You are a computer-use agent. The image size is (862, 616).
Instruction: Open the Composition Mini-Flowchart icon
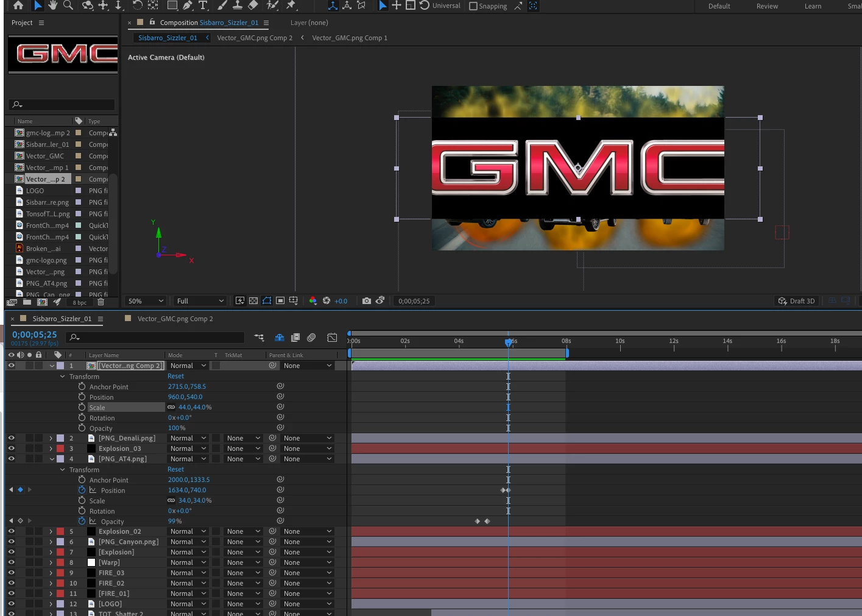click(x=259, y=338)
